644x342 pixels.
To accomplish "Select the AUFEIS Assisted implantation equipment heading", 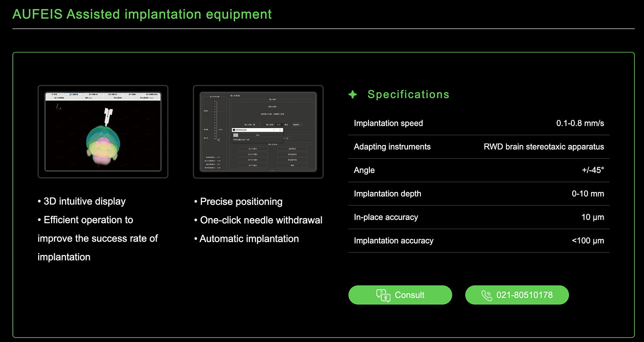I will tap(142, 14).
